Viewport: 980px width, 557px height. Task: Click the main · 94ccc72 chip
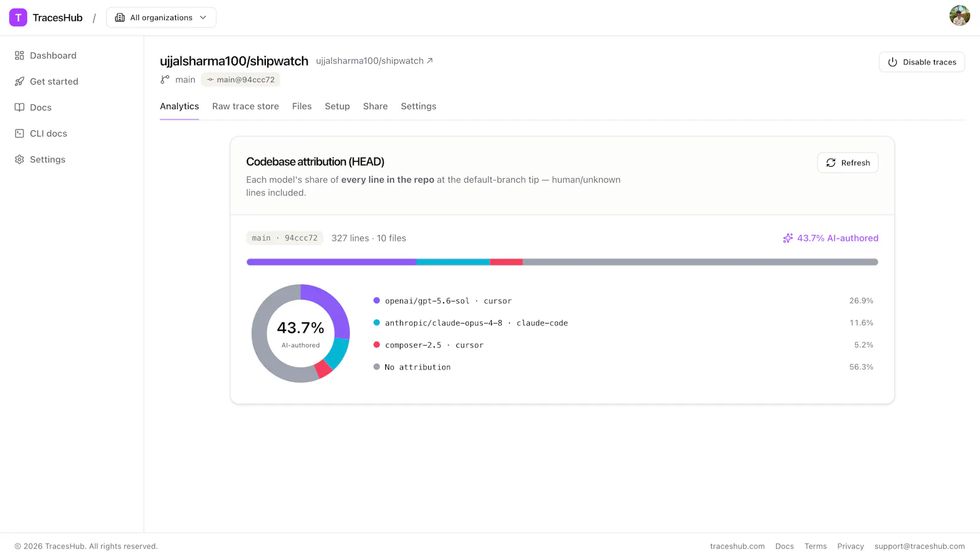pyautogui.click(x=285, y=238)
